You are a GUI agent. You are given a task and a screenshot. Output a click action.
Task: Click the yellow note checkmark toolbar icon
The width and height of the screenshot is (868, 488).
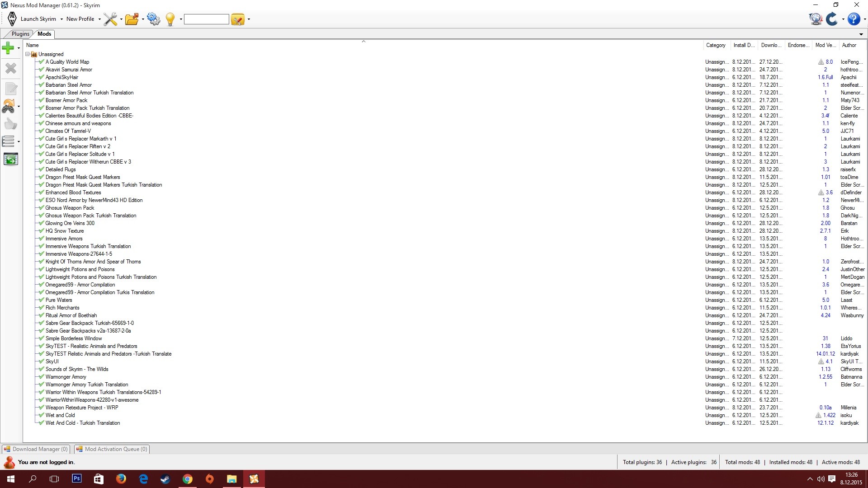pos(237,19)
